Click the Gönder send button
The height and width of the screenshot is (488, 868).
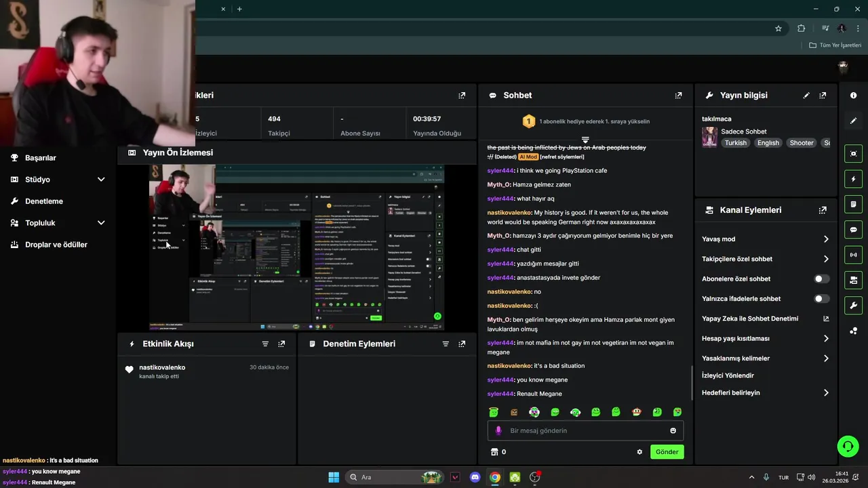[x=667, y=452]
